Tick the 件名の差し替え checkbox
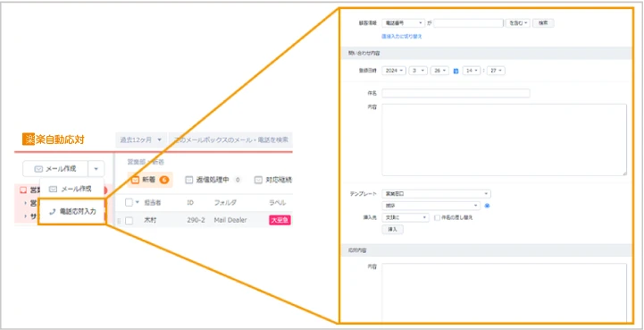This screenshot has width=644, height=330. pos(438,217)
